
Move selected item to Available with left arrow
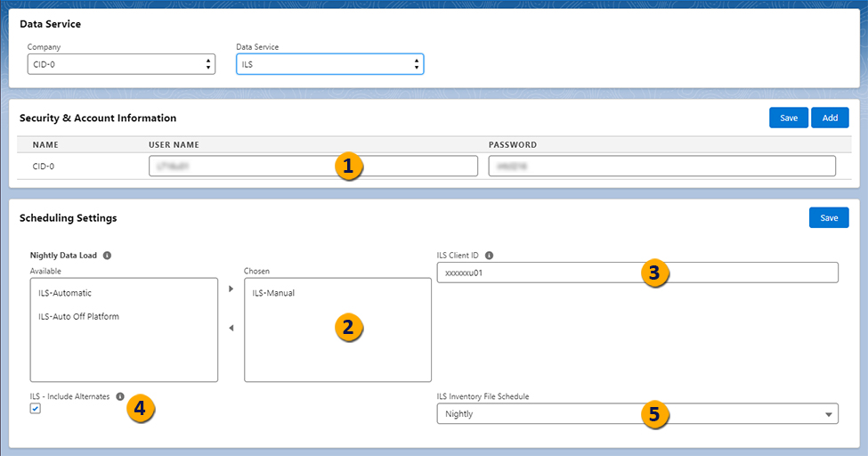tap(231, 328)
